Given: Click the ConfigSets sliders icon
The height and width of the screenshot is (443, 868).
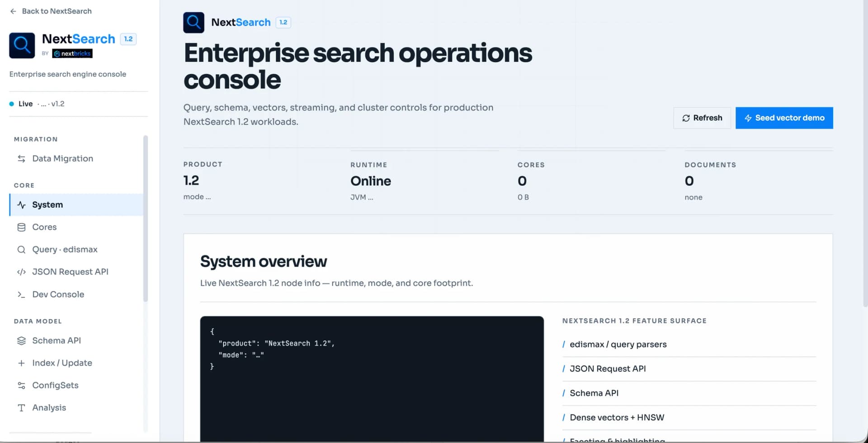Looking at the screenshot, I should pos(21,386).
